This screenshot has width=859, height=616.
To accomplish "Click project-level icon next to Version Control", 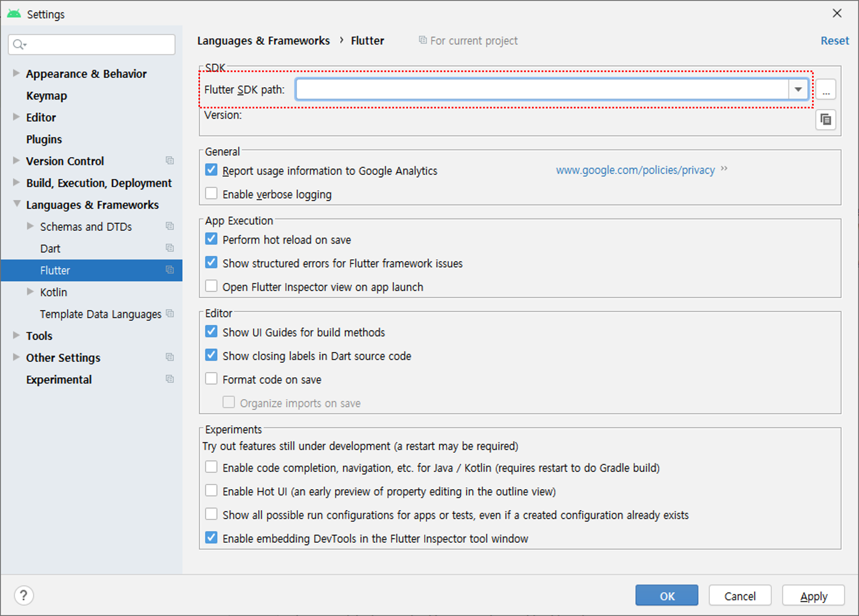I will (170, 161).
